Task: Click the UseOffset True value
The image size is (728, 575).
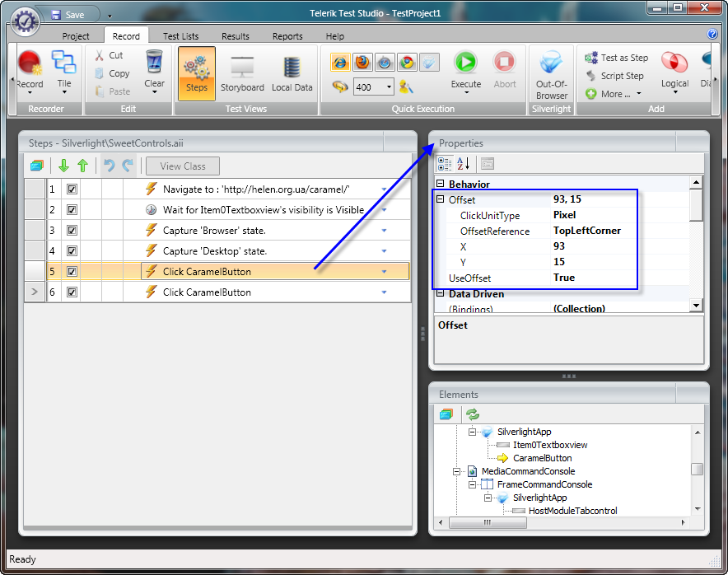Action: [x=563, y=278]
